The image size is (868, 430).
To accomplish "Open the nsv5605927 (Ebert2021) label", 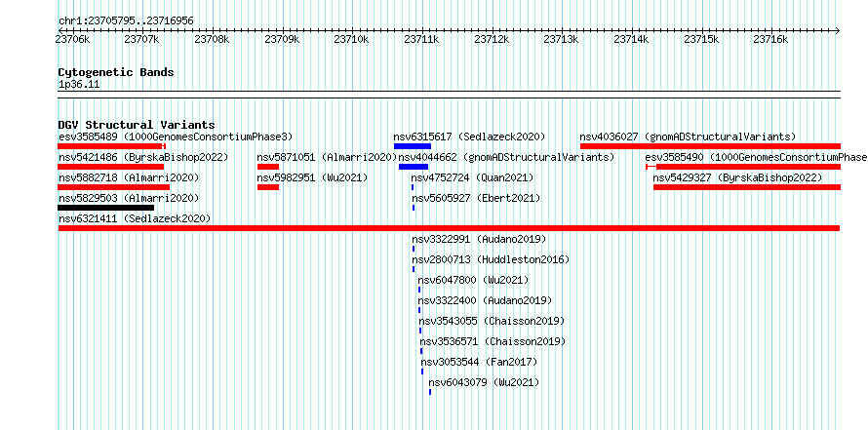I will click(476, 198).
